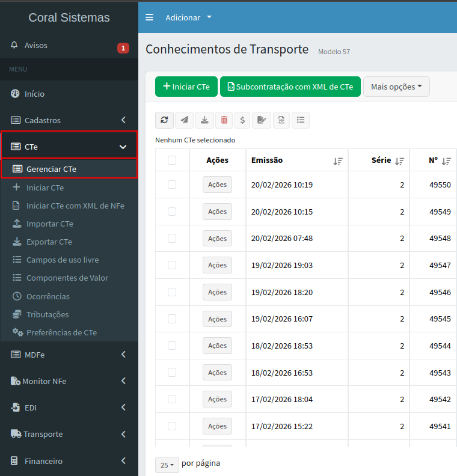Click the green Iniciar CTe button
Viewport: 457px width, 476px height.
tap(186, 87)
